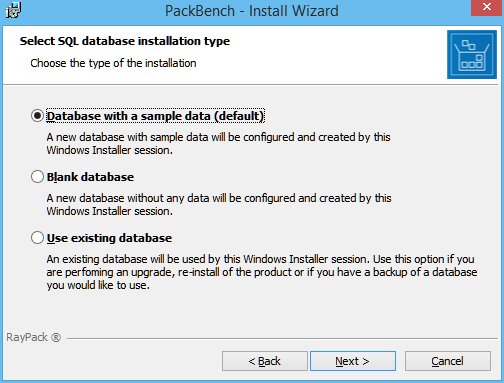Click the "Select SQL database installation type" heading

point(125,41)
